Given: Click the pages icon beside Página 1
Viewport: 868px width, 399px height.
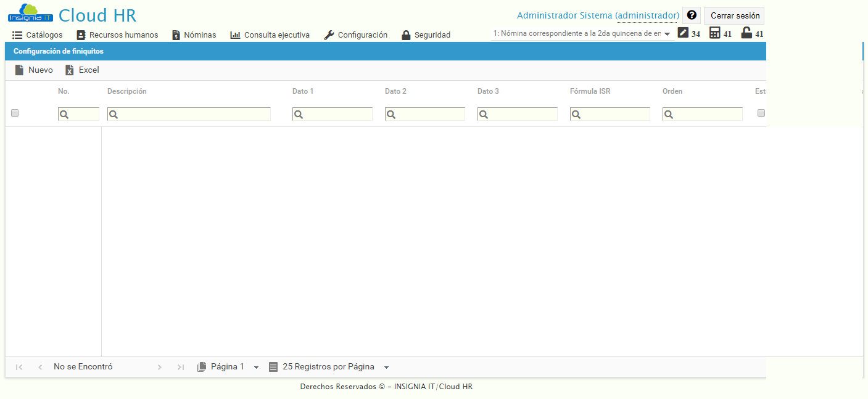Looking at the screenshot, I should (x=202, y=366).
